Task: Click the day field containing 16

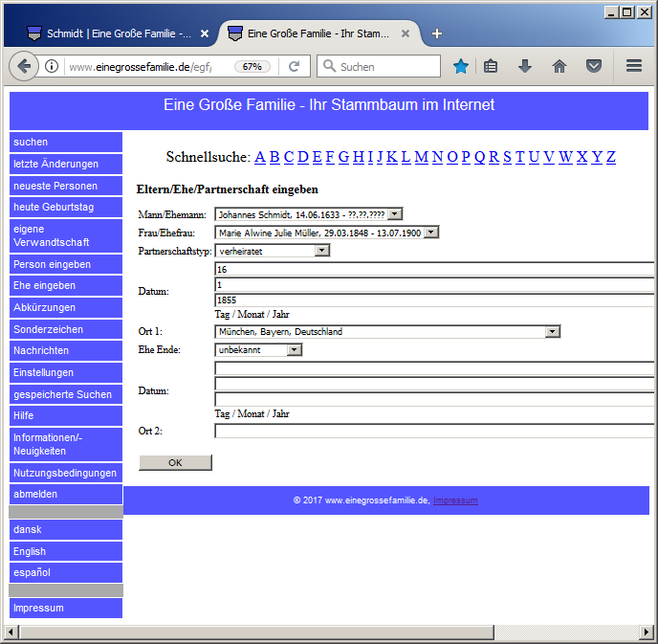Action: 434,269
